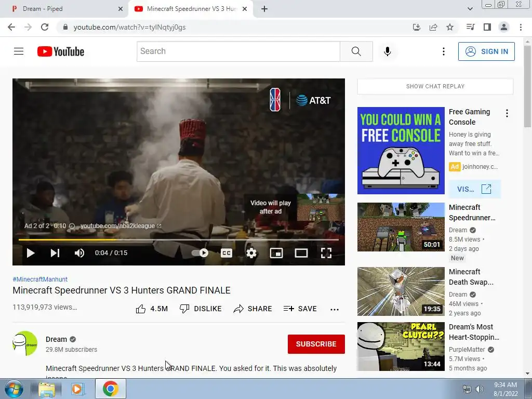Screen dimensions: 532x399
Task: Toggle Chrome side panel
Action: pyautogui.click(x=487, y=27)
